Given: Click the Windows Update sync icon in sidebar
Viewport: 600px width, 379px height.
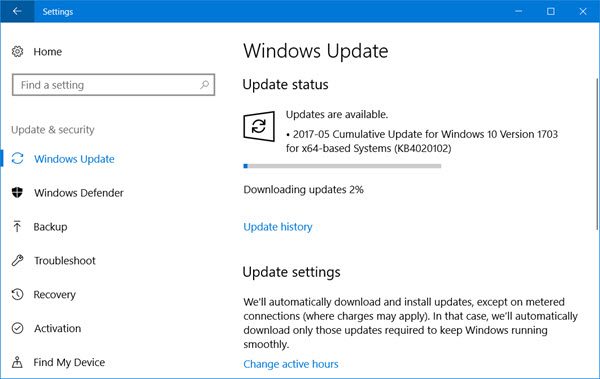Looking at the screenshot, I should click(17, 158).
